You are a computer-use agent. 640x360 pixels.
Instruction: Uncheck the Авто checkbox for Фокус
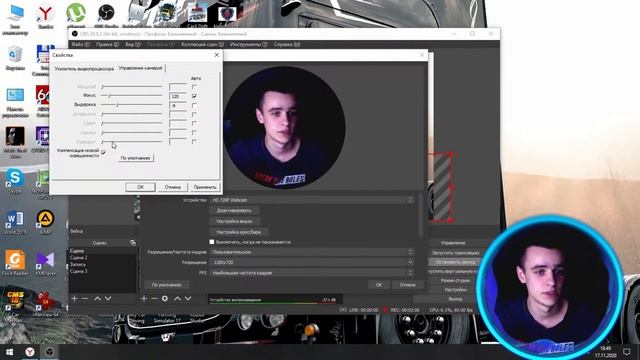(194, 96)
